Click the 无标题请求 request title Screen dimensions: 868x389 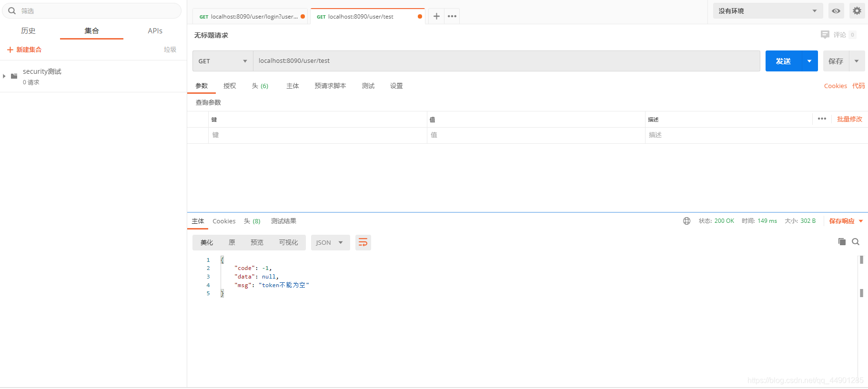[211, 35]
